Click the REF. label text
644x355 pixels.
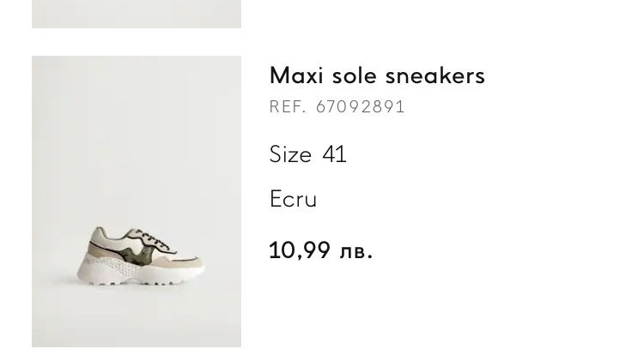(288, 107)
